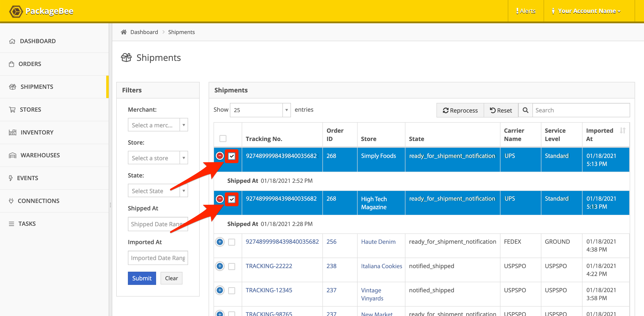Click the Tasks list icon
644x316 pixels.
(11, 224)
